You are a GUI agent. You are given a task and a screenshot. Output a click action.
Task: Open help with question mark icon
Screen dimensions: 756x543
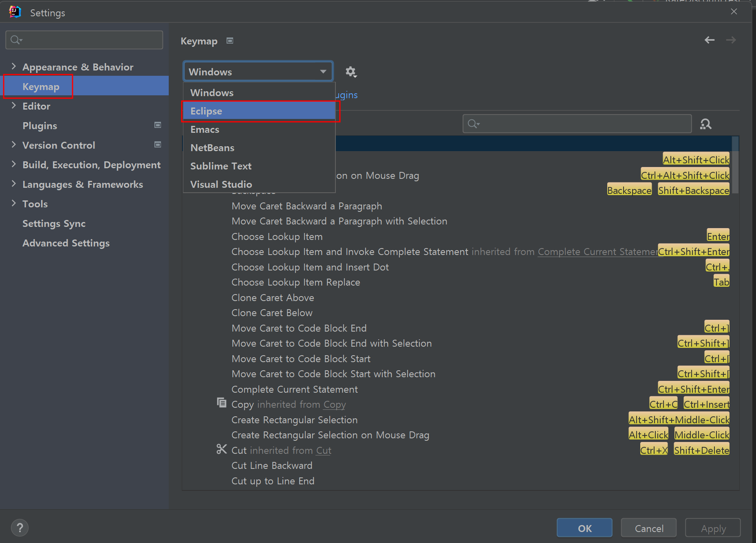pos(20,528)
